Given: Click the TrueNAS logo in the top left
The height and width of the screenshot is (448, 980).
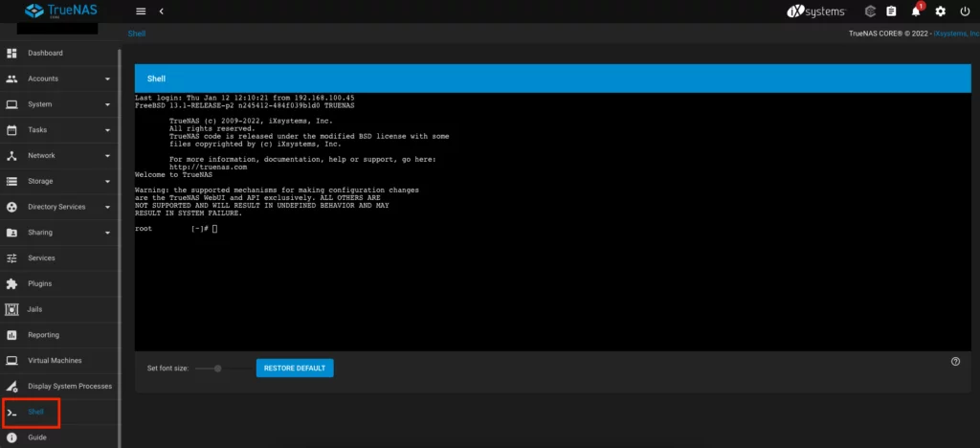Looking at the screenshot, I should pyautogui.click(x=60, y=11).
